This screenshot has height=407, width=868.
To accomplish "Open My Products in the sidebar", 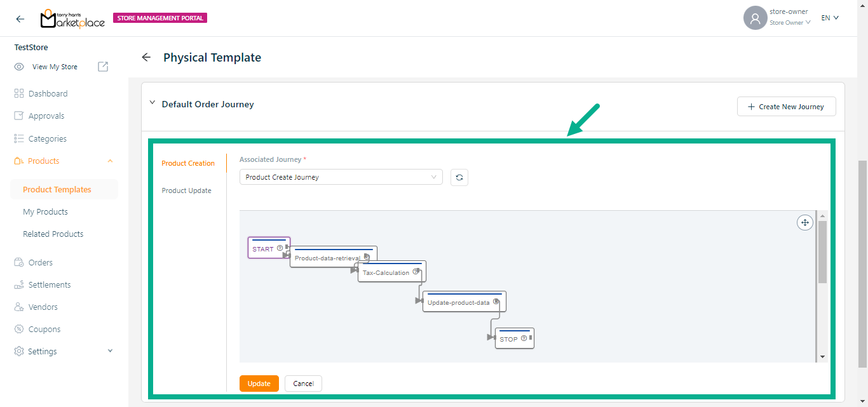I will click(45, 211).
